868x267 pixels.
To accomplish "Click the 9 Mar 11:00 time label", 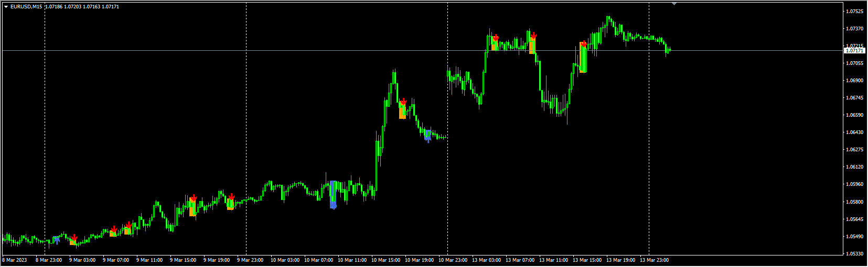I will [149, 260].
